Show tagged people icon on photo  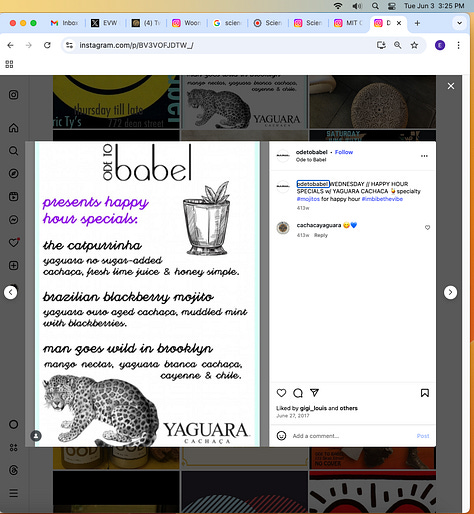pos(36,435)
